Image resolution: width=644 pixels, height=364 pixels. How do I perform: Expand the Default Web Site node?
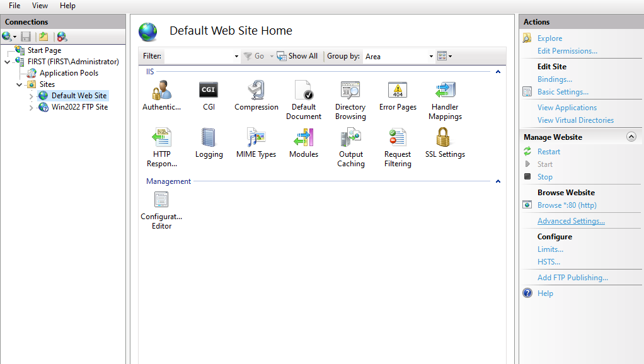pyautogui.click(x=32, y=96)
